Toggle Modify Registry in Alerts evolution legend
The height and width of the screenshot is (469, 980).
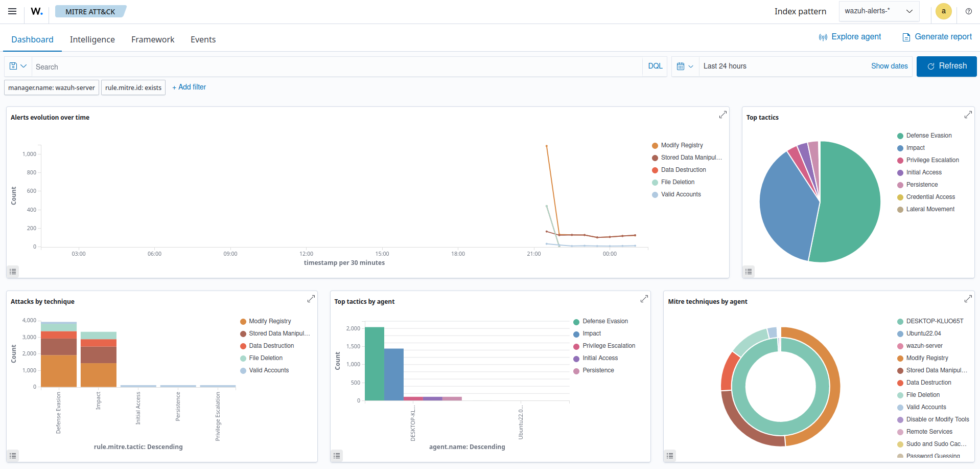point(682,145)
